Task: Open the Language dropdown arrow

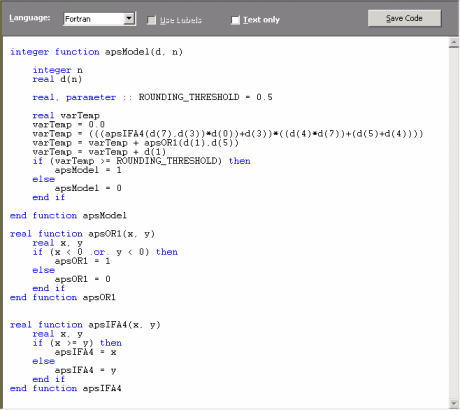Action: coord(129,19)
